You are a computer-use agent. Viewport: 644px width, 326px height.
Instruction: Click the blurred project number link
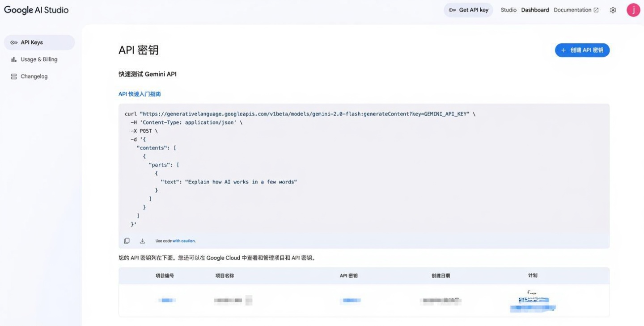click(x=166, y=300)
